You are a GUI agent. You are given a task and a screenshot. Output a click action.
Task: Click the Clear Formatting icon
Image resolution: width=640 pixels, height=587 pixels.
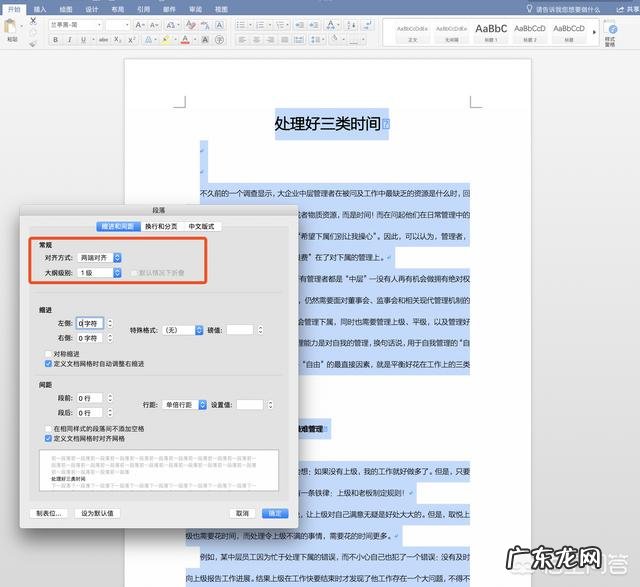(190, 25)
